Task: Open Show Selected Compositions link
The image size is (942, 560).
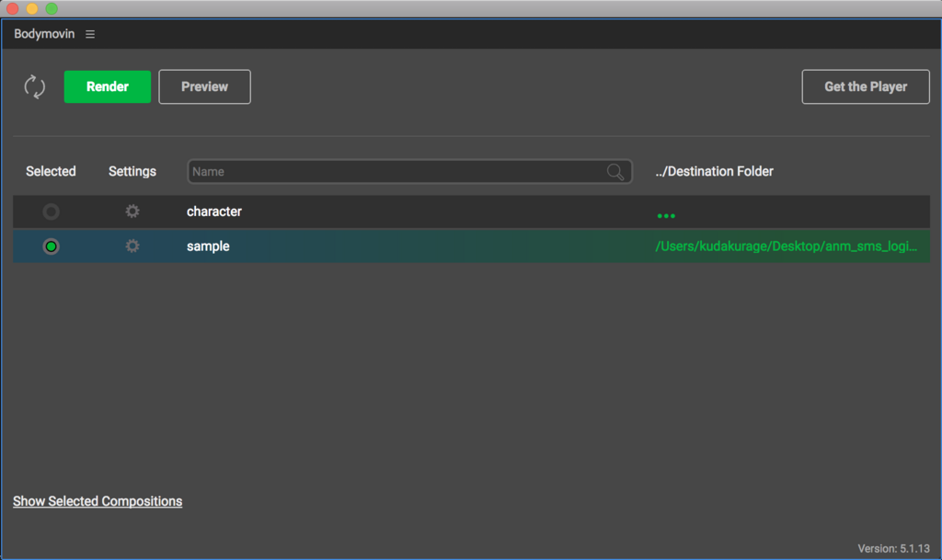Action: pyautogui.click(x=98, y=501)
